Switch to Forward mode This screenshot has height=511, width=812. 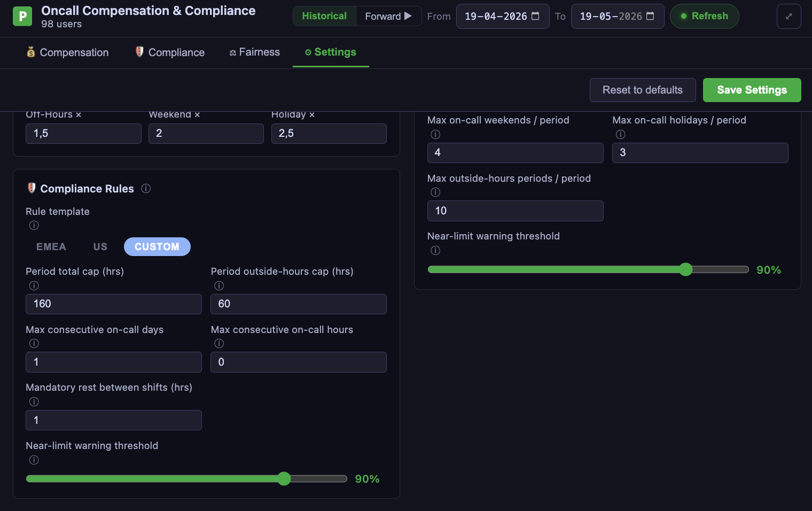(388, 16)
